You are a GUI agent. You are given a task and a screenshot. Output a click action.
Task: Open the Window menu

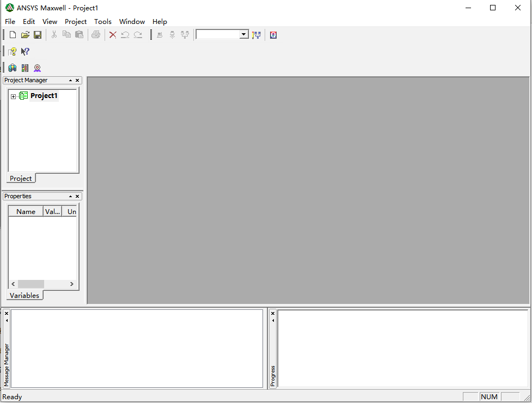pyautogui.click(x=132, y=21)
